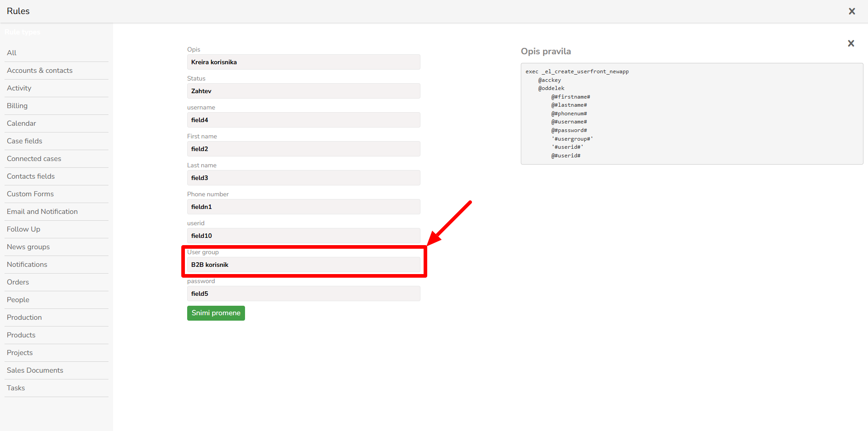Open the Tasks rule category
The height and width of the screenshot is (431, 868).
click(x=16, y=388)
